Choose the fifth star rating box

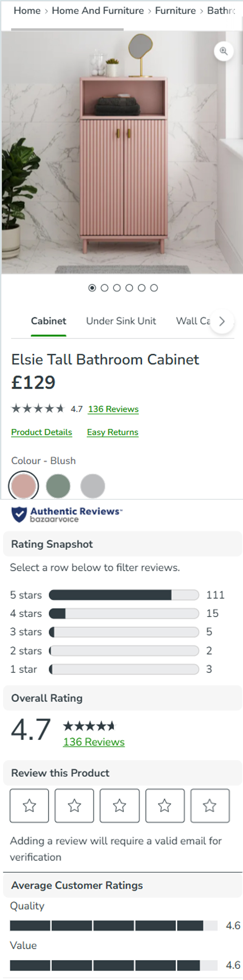click(210, 805)
